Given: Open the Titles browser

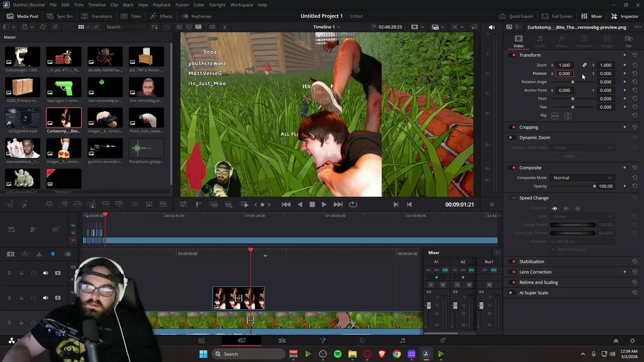Looking at the screenshot, I should (131, 16).
